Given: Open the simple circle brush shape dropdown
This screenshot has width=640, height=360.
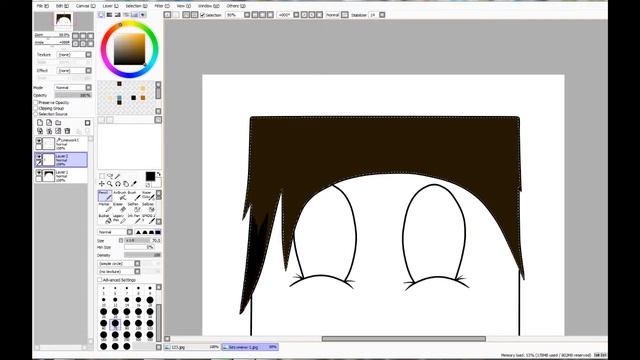Looking at the screenshot, I should click(x=119, y=264).
